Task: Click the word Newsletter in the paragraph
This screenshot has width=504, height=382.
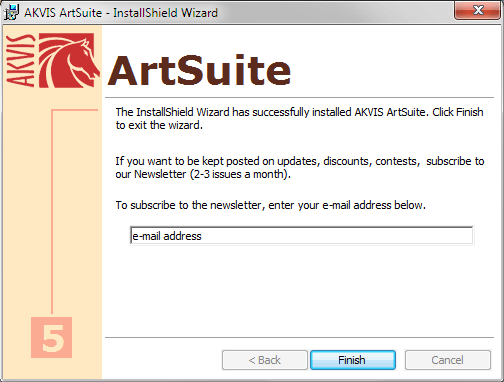Action: tap(160, 174)
